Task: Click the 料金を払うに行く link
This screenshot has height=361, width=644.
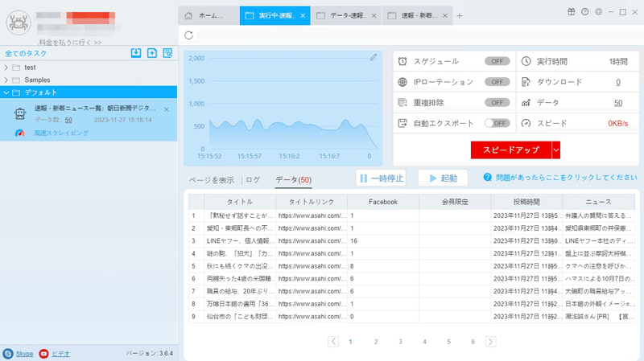Action: 70,43
